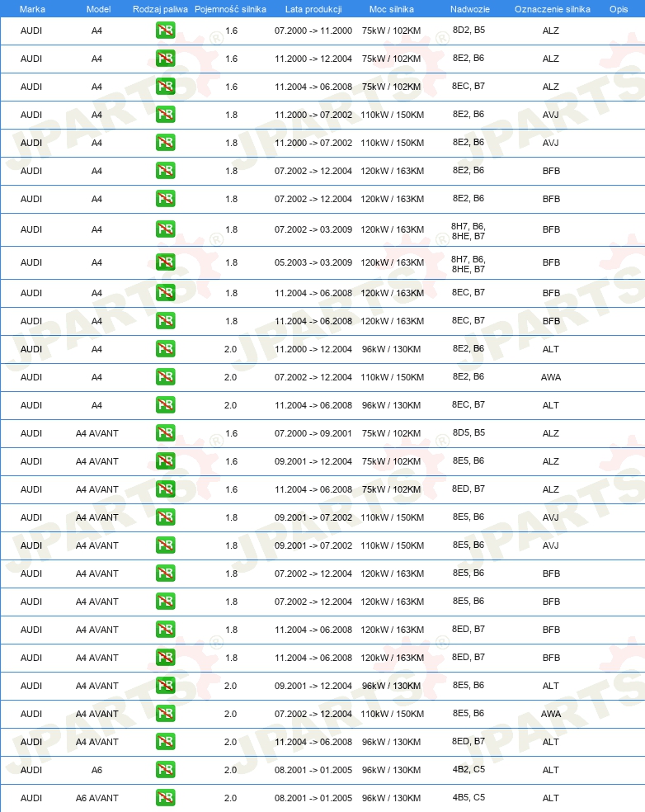Viewport: 645px width, 812px height.
Task: Click fuel icon in A4 05.2003 -> 03.2009 row
Action: [x=165, y=262]
